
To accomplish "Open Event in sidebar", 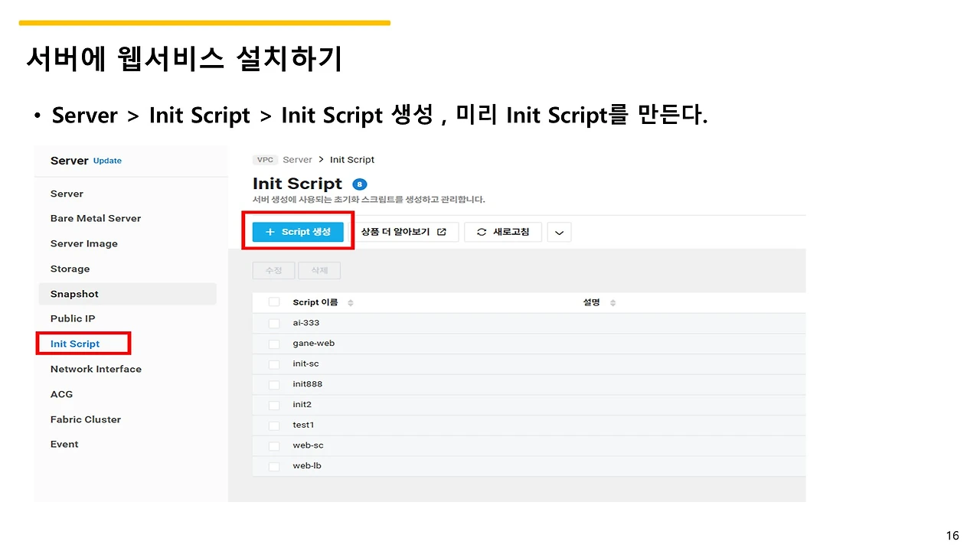I will click(x=64, y=444).
